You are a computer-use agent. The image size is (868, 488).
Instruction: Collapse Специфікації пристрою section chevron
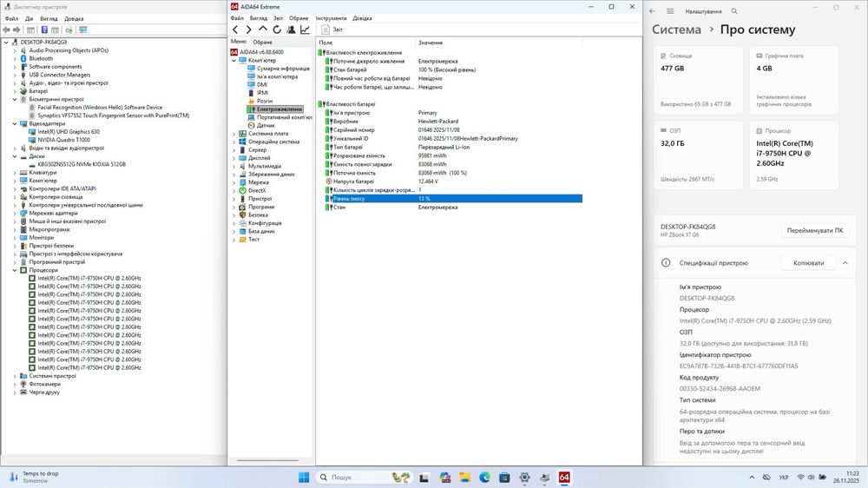845,263
